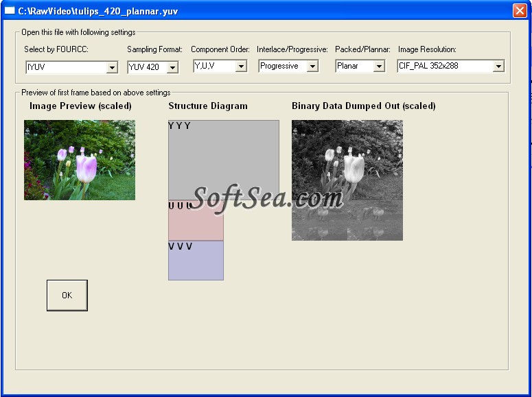This screenshot has height=397, width=532.
Task: Open the FOURCC dropdown showing IYUV
Action: coord(71,67)
